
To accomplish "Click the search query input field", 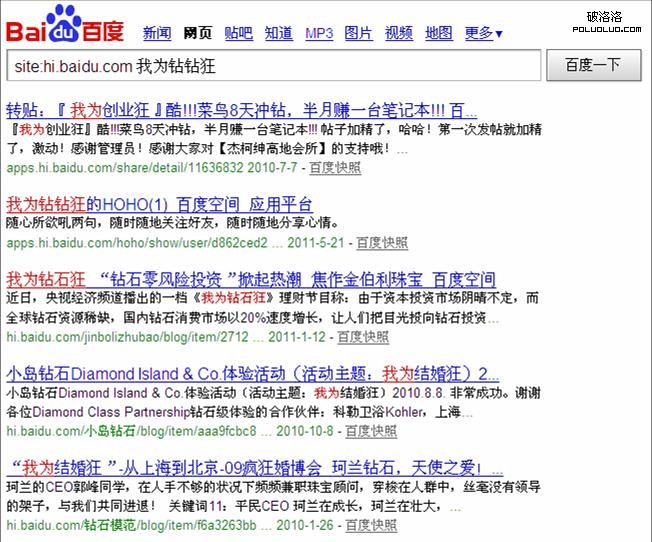I will (x=270, y=67).
